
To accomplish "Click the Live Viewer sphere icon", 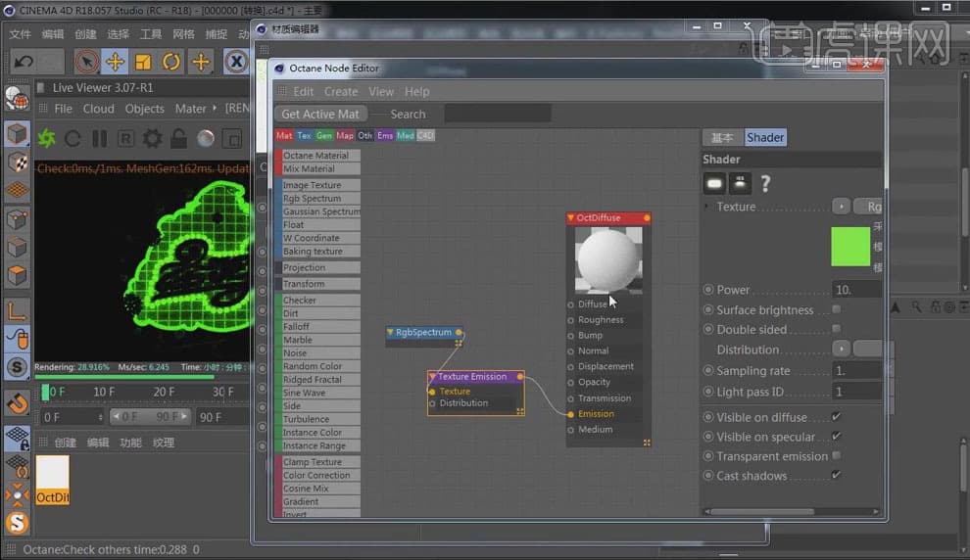I will click(x=206, y=138).
